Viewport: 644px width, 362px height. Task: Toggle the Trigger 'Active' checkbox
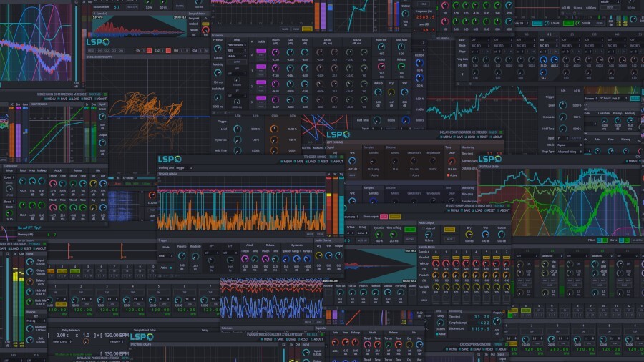click(170, 268)
